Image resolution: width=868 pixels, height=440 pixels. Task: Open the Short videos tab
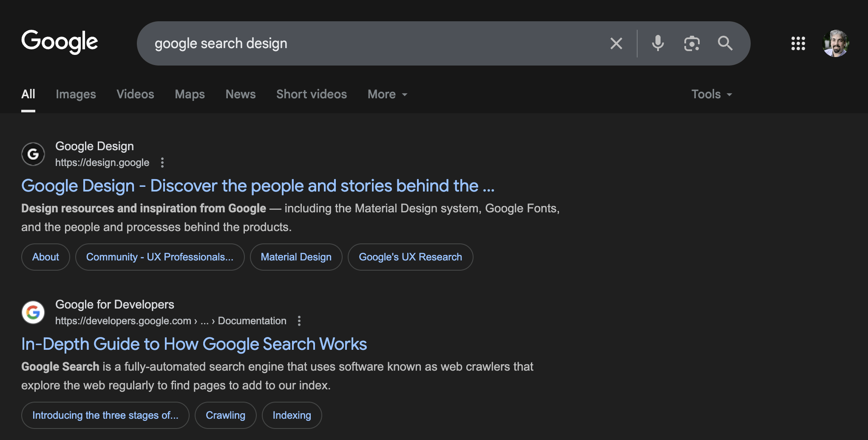(x=312, y=94)
